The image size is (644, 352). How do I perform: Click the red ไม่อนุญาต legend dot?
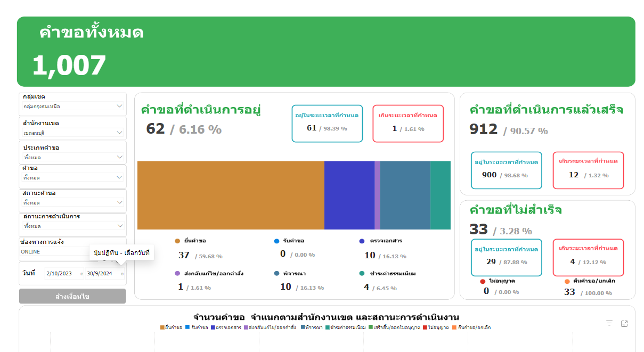(x=483, y=281)
